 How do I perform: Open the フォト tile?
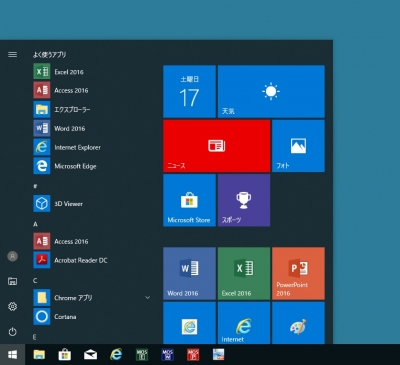tap(298, 146)
